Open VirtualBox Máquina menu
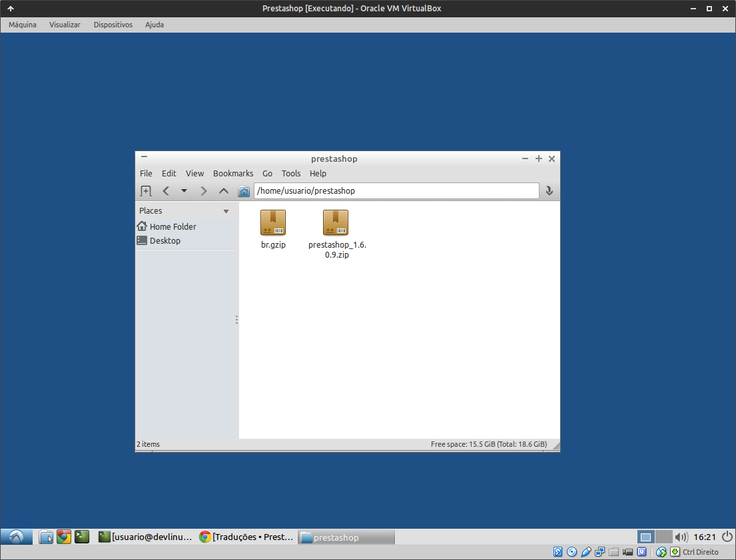736x560 pixels. tap(23, 25)
